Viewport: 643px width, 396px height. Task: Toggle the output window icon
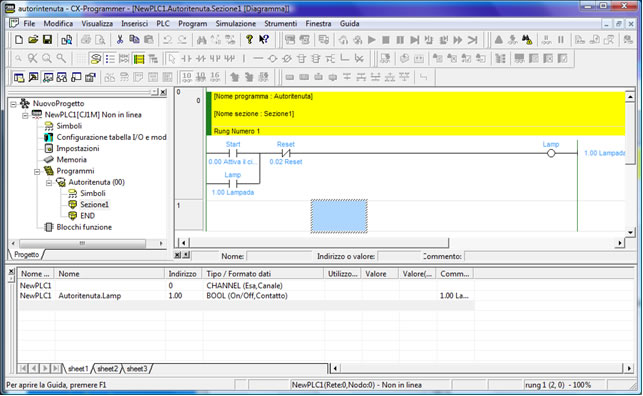(x=33, y=77)
